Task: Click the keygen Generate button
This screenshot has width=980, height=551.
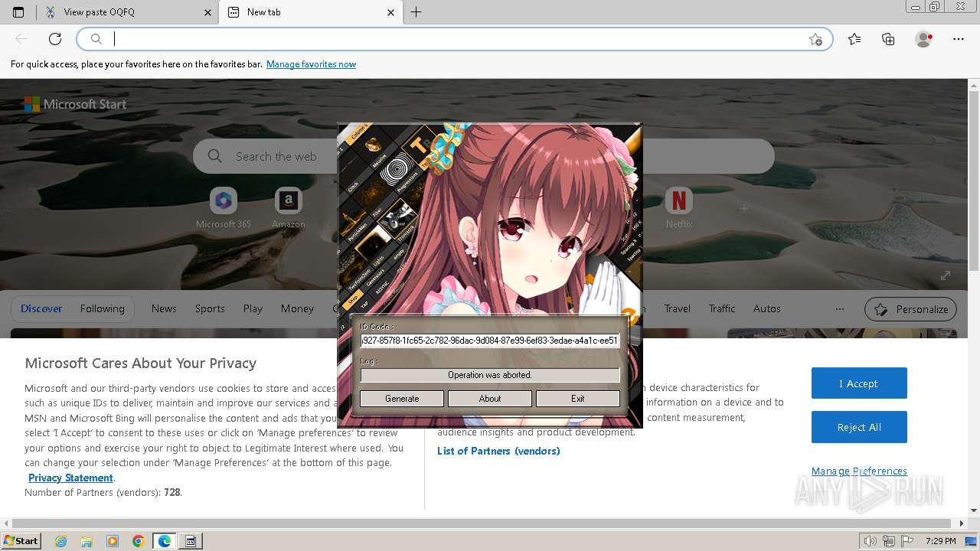Action: 402,399
